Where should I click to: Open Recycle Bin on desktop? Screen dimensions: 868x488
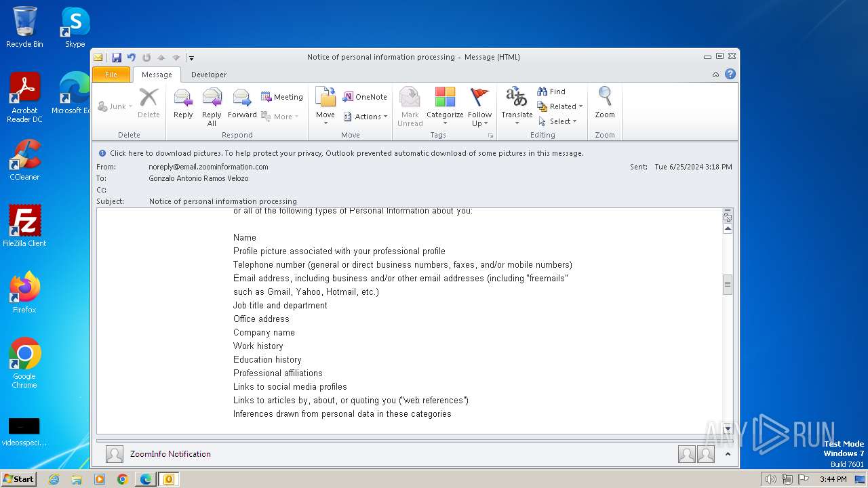point(24,27)
